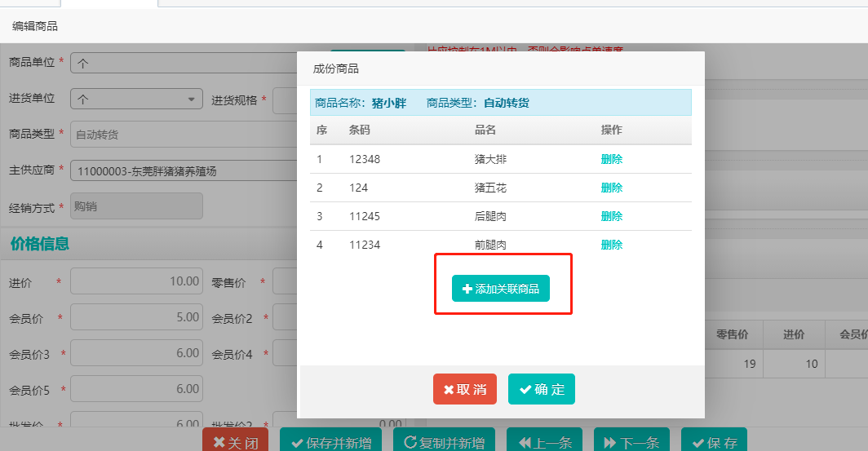Select the 会员价3 price field

[136, 353]
